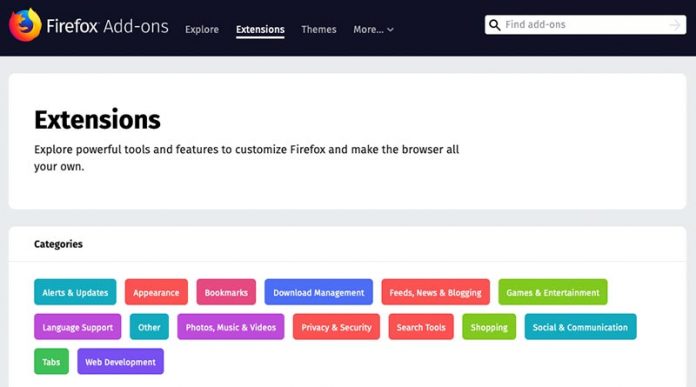Image resolution: width=696 pixels, height=387 pixels.
Task: Click the Categories section label
Action: pos(59,244)
